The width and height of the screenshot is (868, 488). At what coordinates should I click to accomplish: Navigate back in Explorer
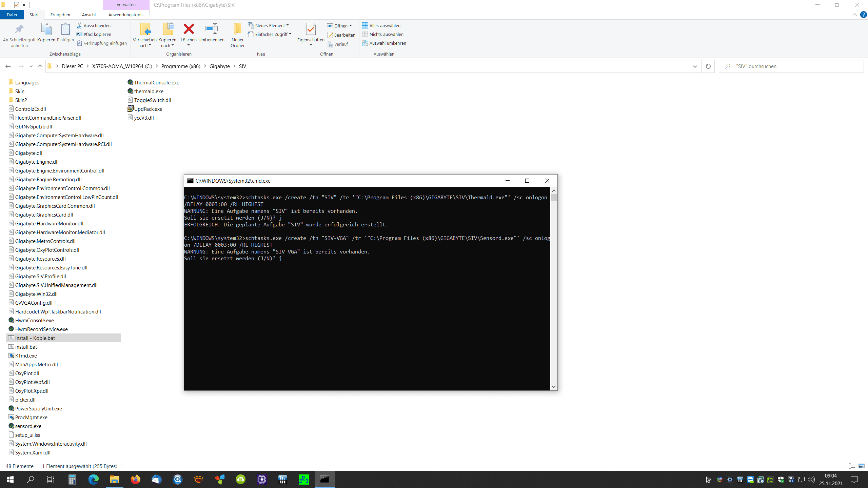[8, 66]
